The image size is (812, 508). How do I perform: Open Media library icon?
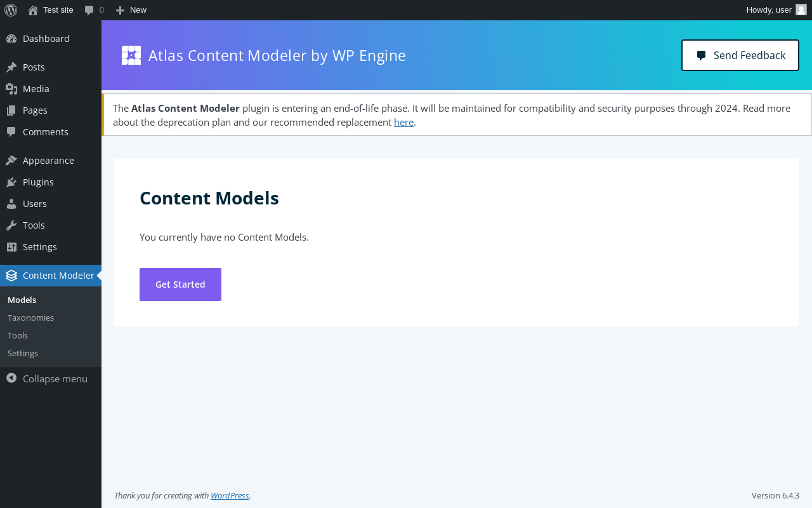point(11,89)
